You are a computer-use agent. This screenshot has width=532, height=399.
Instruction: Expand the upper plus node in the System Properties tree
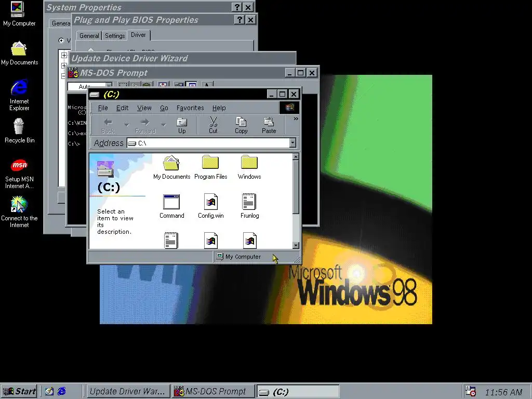point(64,55)
